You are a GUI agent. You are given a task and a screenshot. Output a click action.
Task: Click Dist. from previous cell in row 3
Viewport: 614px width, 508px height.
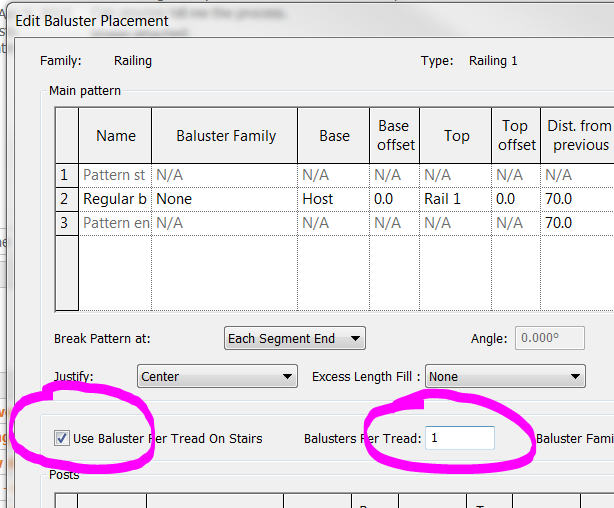point(577,223)
